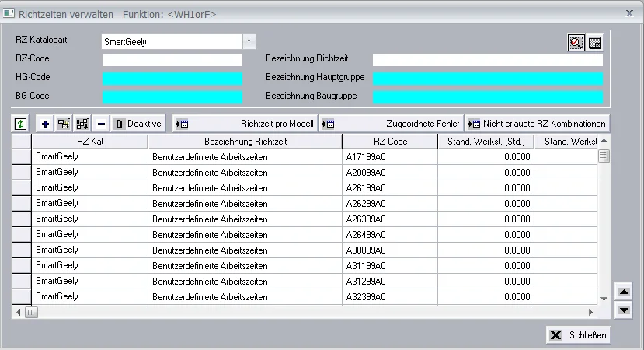Click the Schließen button
Screen dimensions: 644x350
578,334
